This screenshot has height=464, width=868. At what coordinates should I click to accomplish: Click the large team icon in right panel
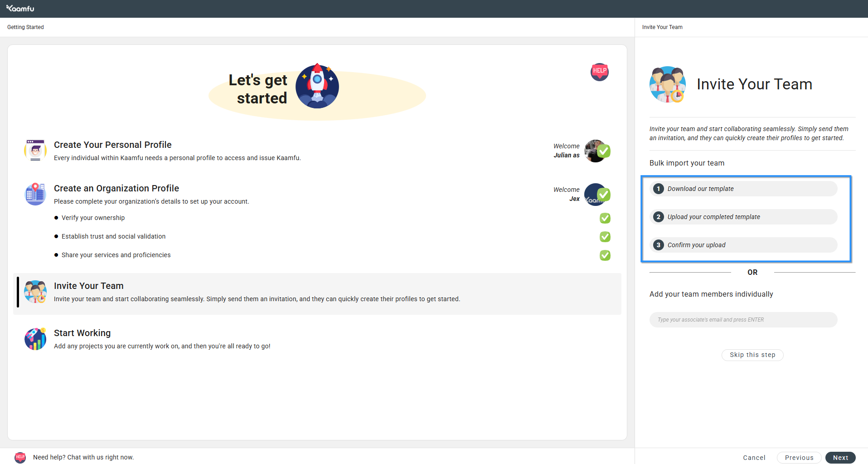(x=668, y=84)
